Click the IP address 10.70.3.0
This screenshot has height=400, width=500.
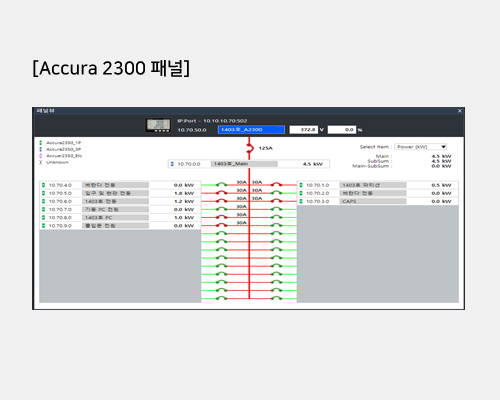318,201
